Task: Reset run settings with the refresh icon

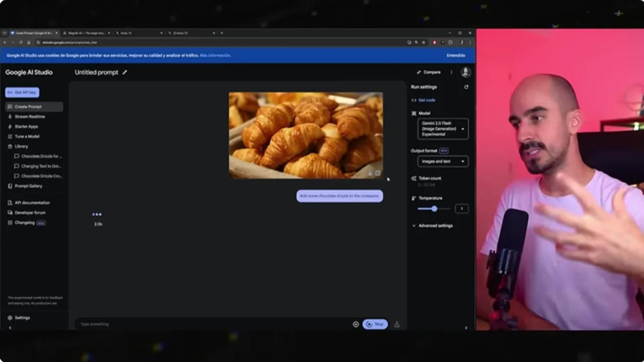Action: [x=466, y=87]
